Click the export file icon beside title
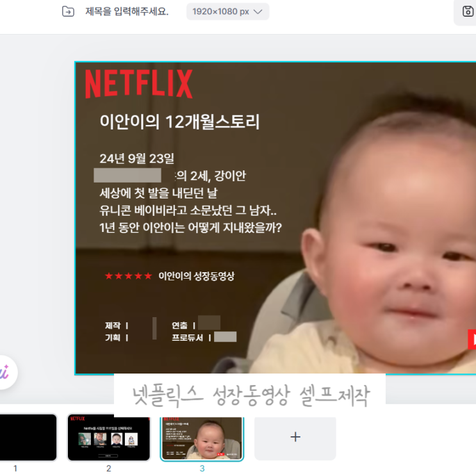The image size is (476, 476). (68, 12)
